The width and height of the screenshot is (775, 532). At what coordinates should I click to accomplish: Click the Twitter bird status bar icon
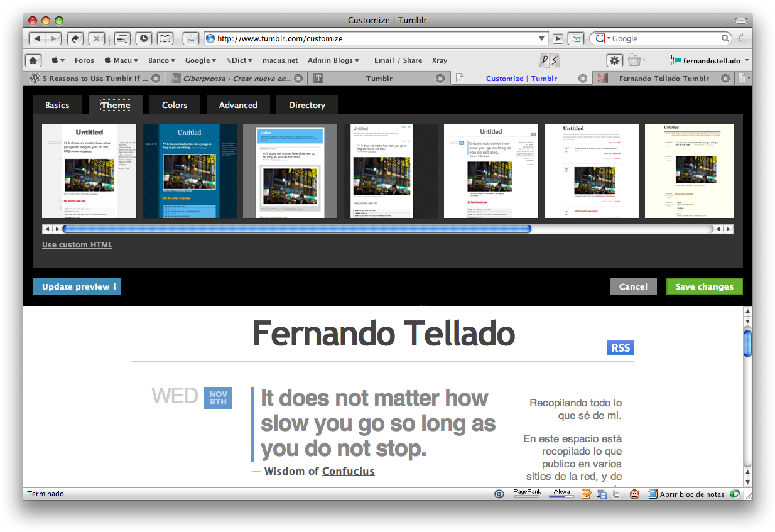617,494
